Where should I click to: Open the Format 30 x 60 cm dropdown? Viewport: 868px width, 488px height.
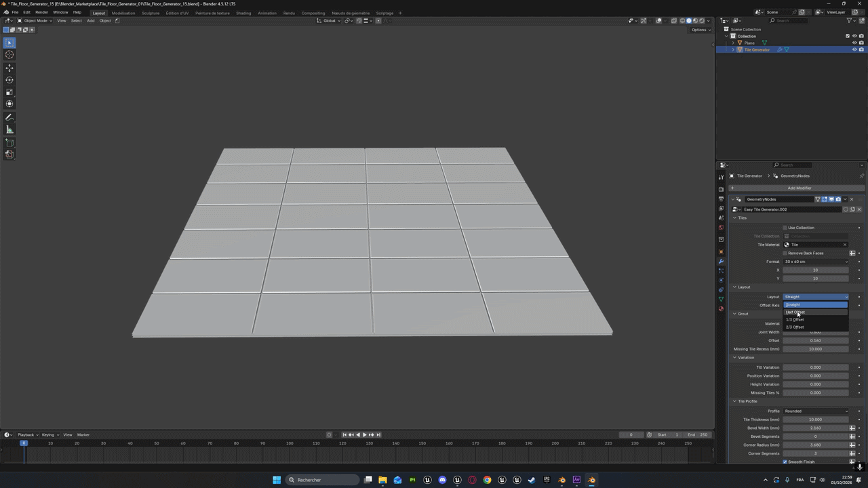tap(816, 262)
